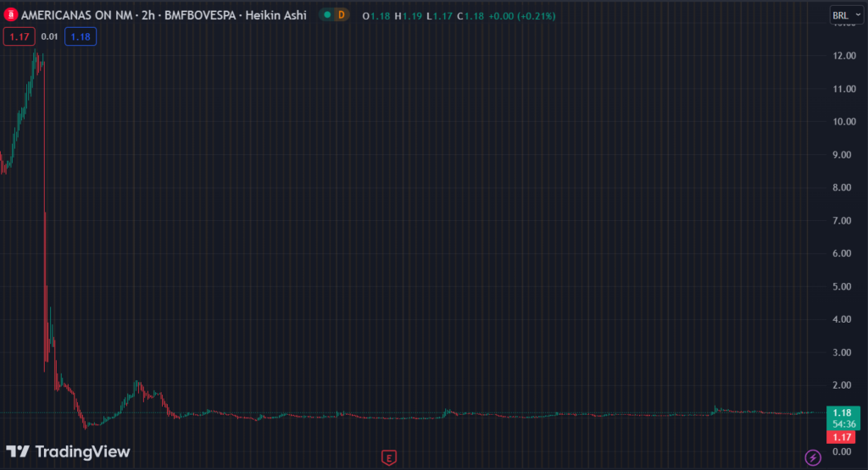Image resolution: width=868 pixels, height=470 pixels.
Task: Click the Americanas red logo icon
Action: click(10, 15)
